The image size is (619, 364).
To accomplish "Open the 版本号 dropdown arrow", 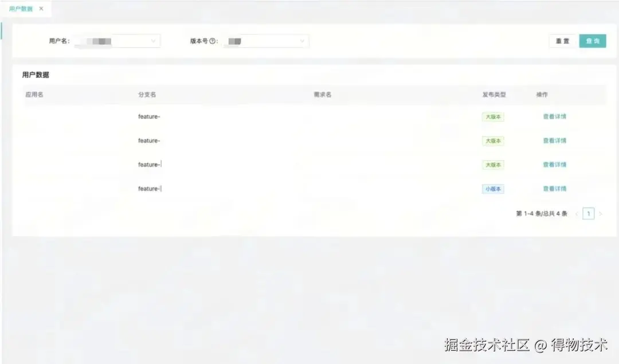I will coord(302,41).
